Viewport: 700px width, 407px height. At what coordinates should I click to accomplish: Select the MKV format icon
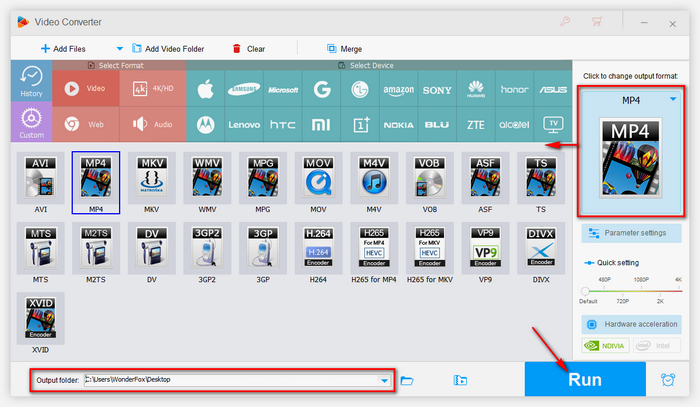(151, 179)
